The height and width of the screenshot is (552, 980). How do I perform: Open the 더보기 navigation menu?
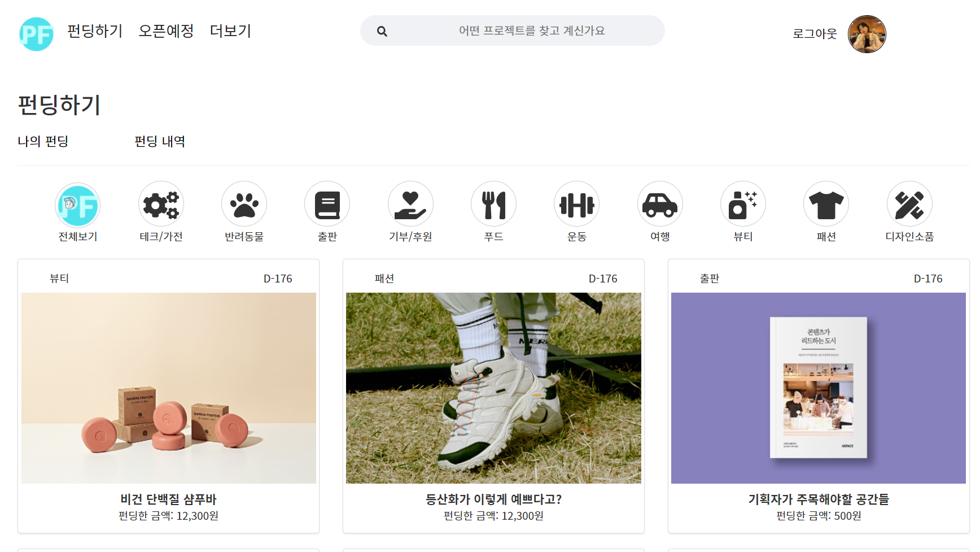pos(230,31)
